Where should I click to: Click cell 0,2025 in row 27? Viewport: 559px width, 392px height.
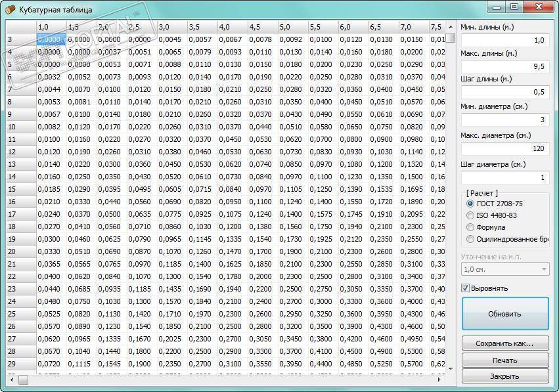[x=172, y=339]
